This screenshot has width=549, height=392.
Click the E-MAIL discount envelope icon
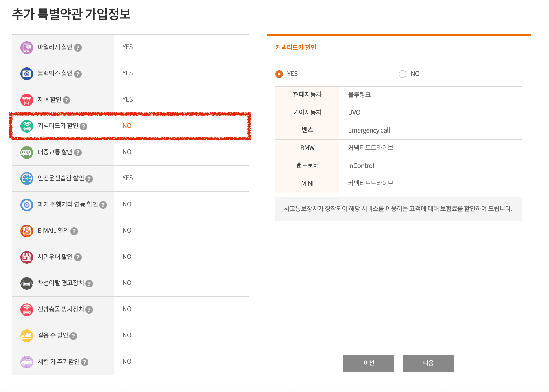pos(27,231)
